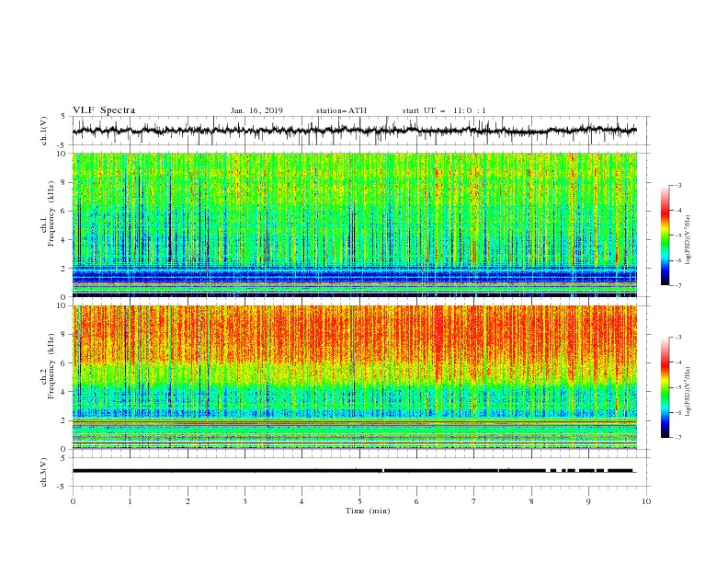Screen dimensions: 728x563
Task: Click time axis tick label "1"
Action: 130,501
